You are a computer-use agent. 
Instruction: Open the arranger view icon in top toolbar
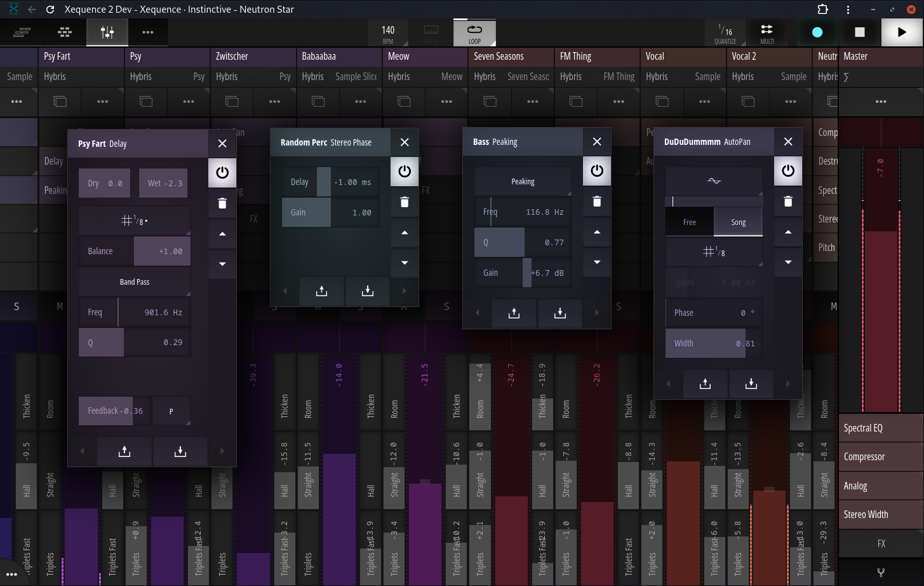(22, 32)
